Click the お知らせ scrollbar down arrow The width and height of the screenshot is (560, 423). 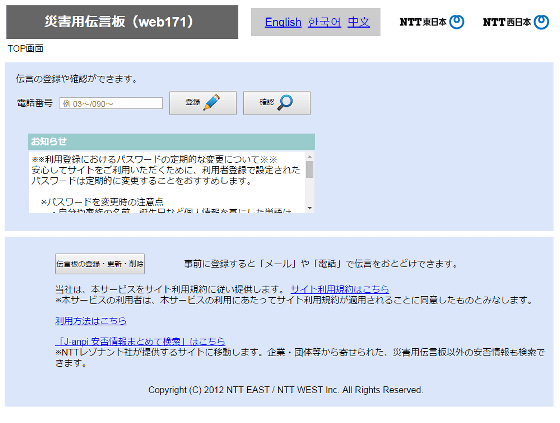[310, 208]
